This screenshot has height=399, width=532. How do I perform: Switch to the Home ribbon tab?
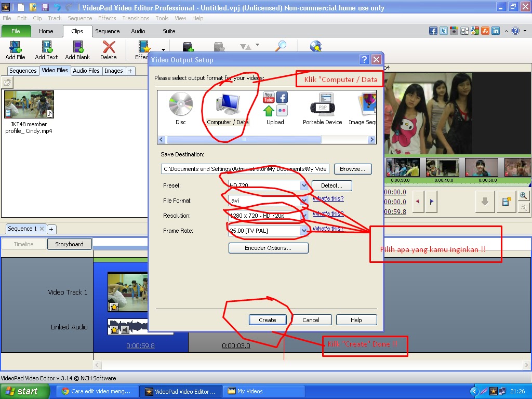coord(46,31)
